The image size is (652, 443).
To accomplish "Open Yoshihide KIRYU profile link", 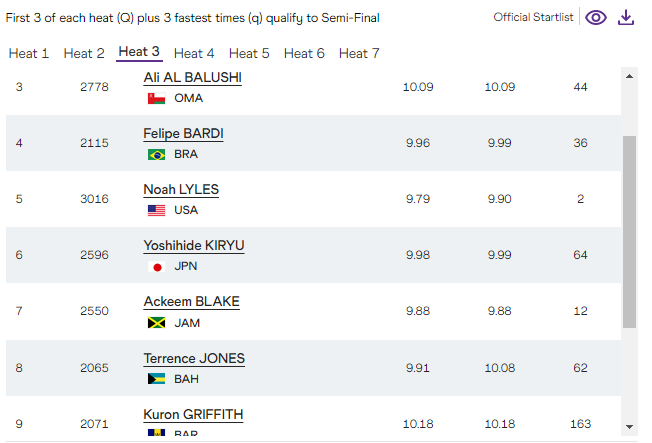I will pyautogui.click(x=194, y=246).
